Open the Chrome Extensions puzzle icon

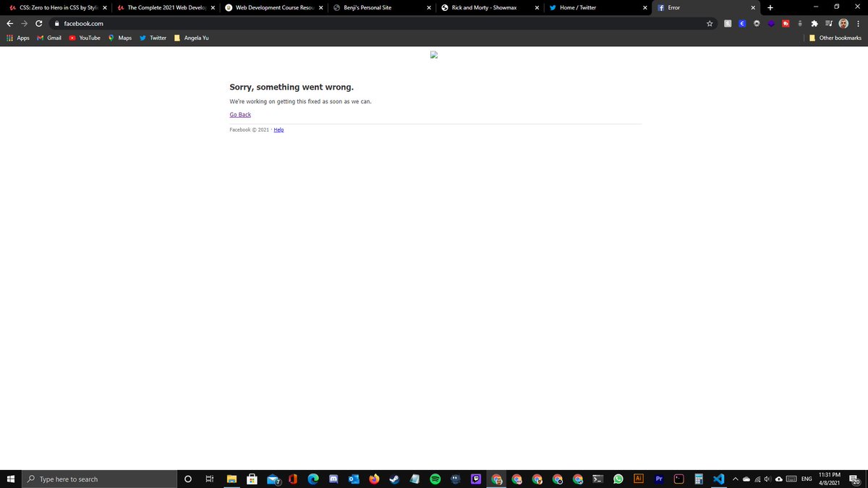814,23
